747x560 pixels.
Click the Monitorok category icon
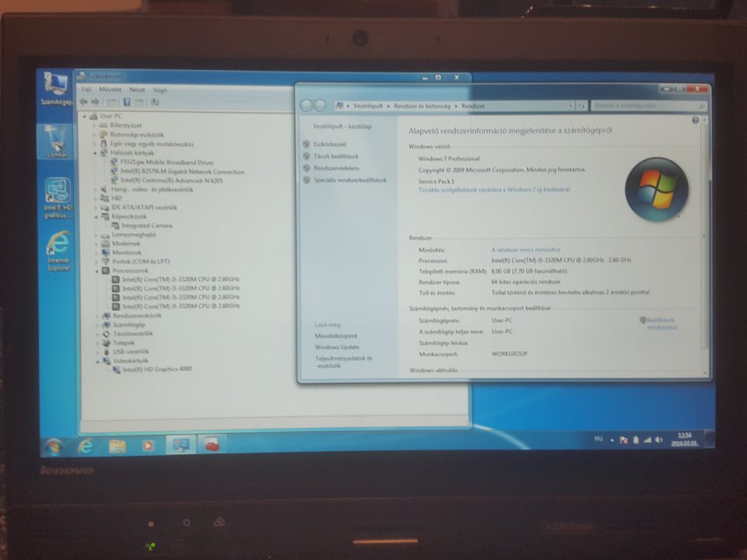click(105, 252)
